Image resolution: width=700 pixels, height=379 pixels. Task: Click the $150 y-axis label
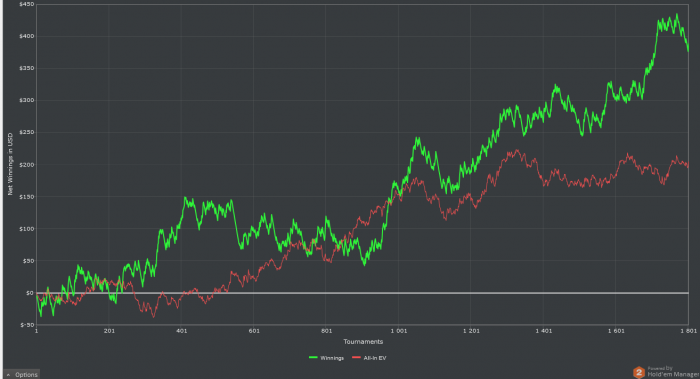tap(26, 197)
